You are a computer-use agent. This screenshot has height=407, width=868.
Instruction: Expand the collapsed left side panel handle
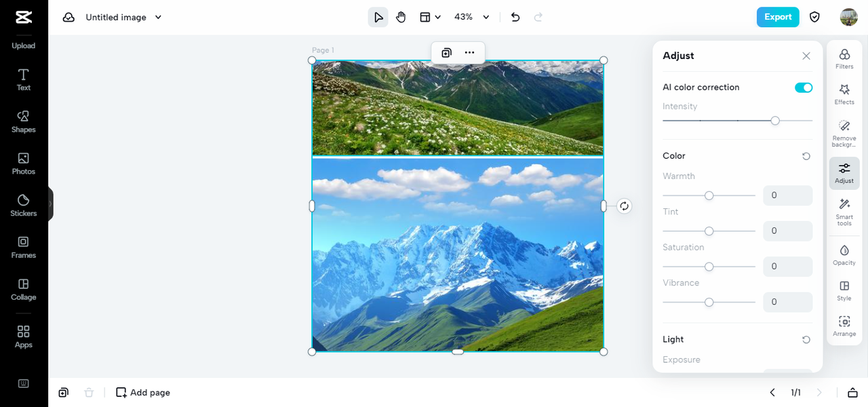50,203
